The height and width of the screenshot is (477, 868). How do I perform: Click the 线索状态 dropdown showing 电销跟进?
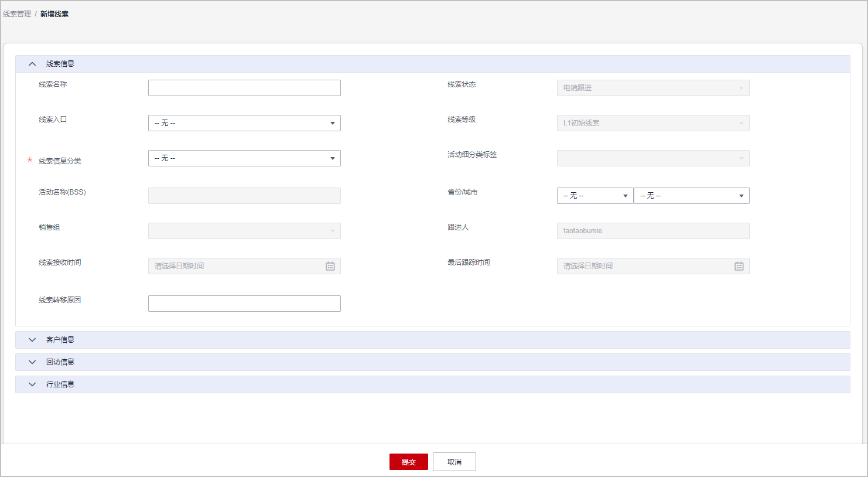(x=652, y=88)
